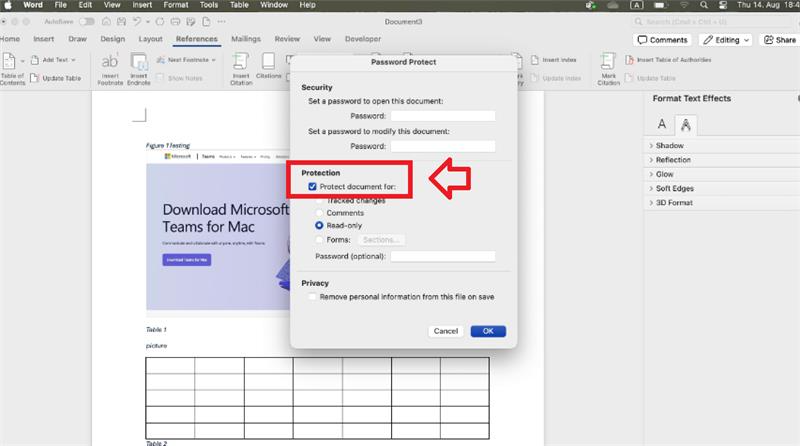Switch to the Developer ribbon tab
The image size is (800, 446).
coord(363,39)
